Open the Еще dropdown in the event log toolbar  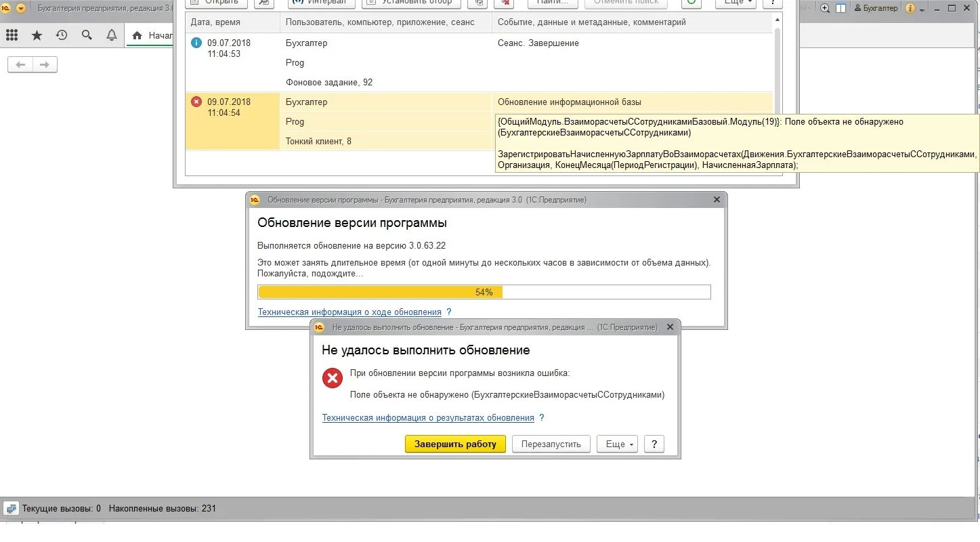[735, 3]
